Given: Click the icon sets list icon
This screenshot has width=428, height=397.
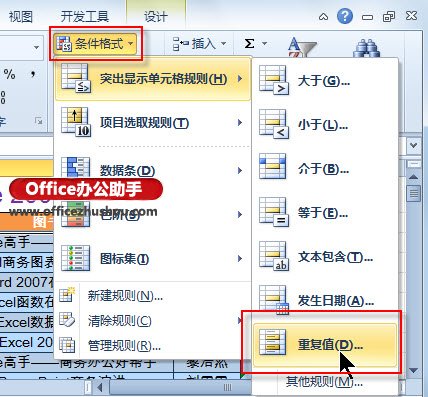Looking at the screenshot, I should [76, 258].
